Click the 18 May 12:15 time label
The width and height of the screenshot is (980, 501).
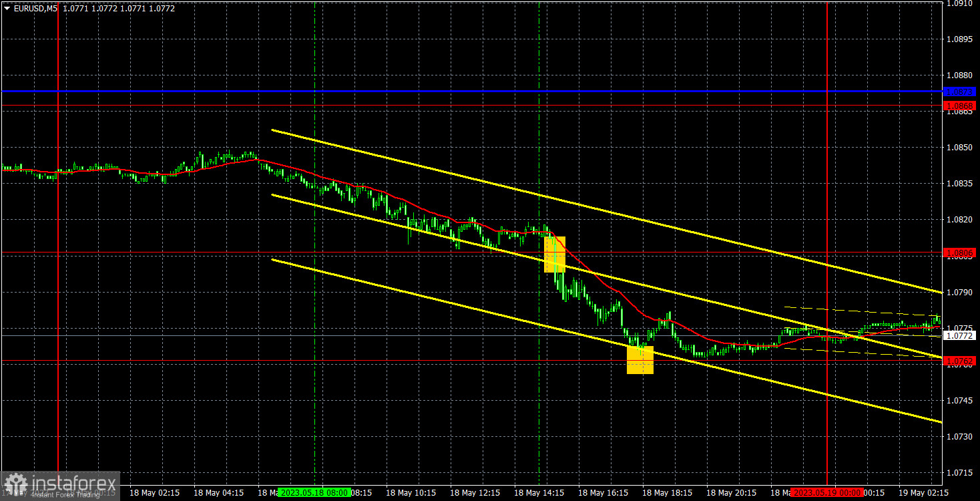coord(475,492)
